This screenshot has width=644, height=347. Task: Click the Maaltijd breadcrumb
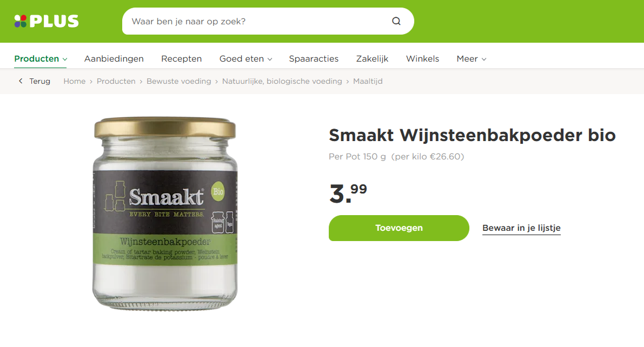[368, 81]
